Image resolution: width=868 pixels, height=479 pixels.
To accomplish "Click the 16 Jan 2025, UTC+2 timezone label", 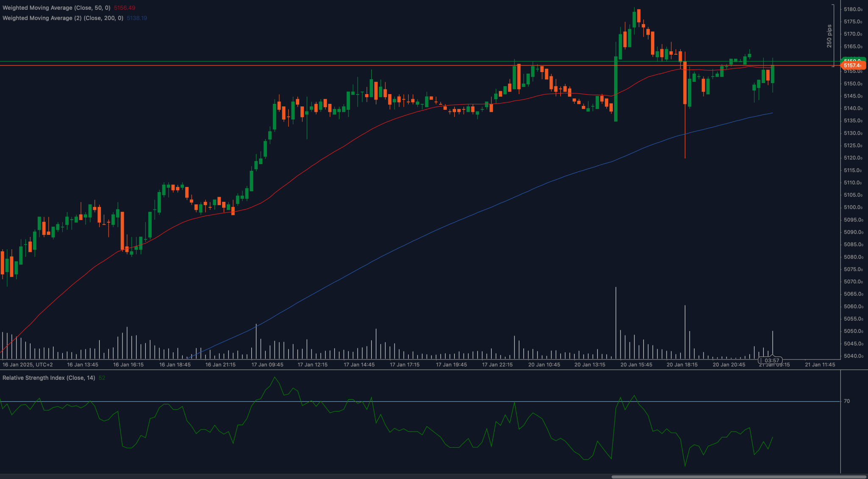I will click(28, 365).
